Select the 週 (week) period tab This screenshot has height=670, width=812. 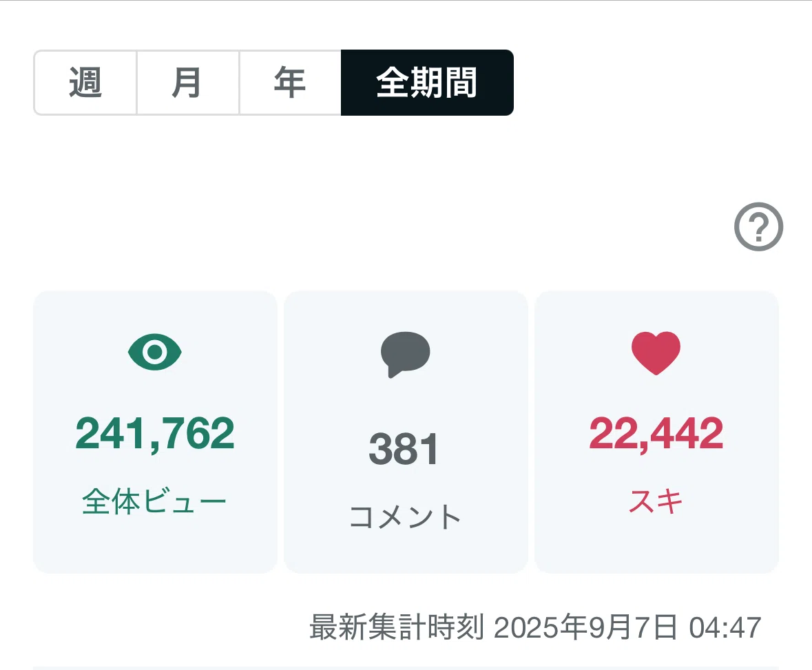85,83
